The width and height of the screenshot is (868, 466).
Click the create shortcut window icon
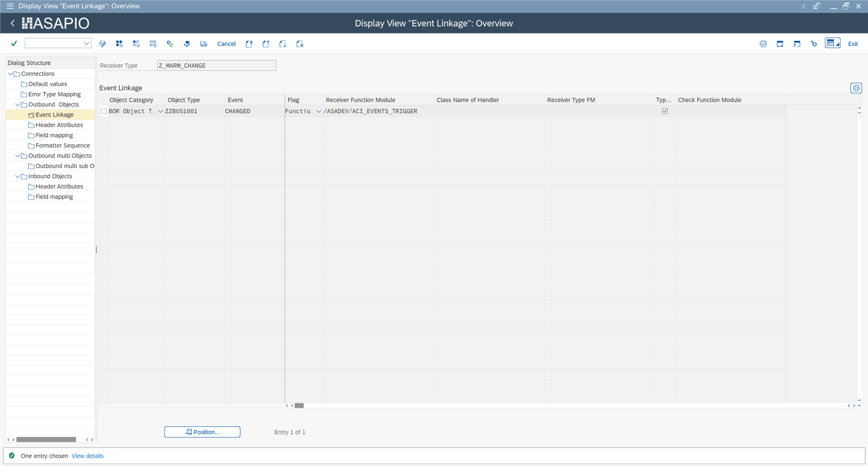coord(797,44)
